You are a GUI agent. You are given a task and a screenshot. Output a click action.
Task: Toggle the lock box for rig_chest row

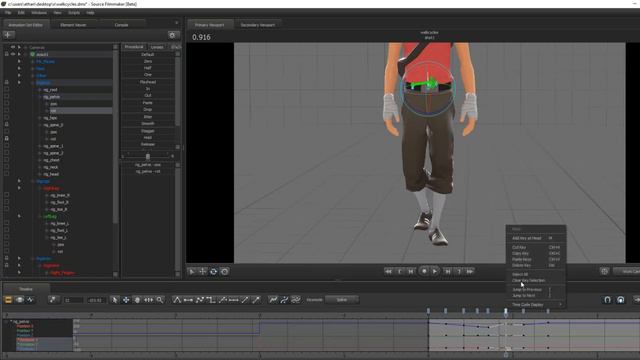[7, 160]
